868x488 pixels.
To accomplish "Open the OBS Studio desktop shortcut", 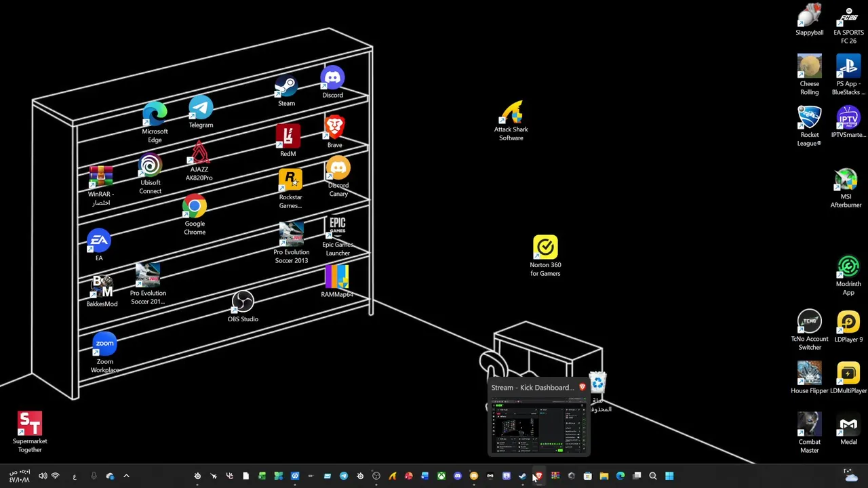I will click(x=243, y=302).
